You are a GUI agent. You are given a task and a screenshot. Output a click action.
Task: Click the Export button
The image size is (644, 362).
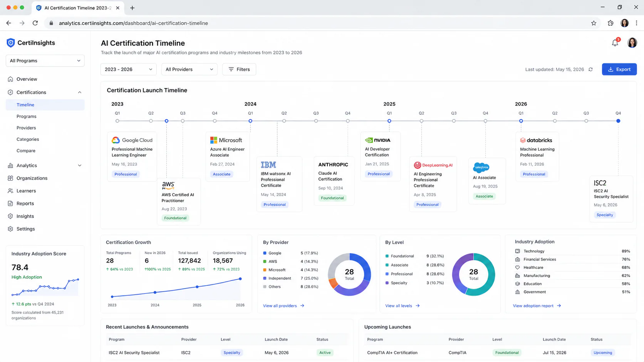[619, 69]
